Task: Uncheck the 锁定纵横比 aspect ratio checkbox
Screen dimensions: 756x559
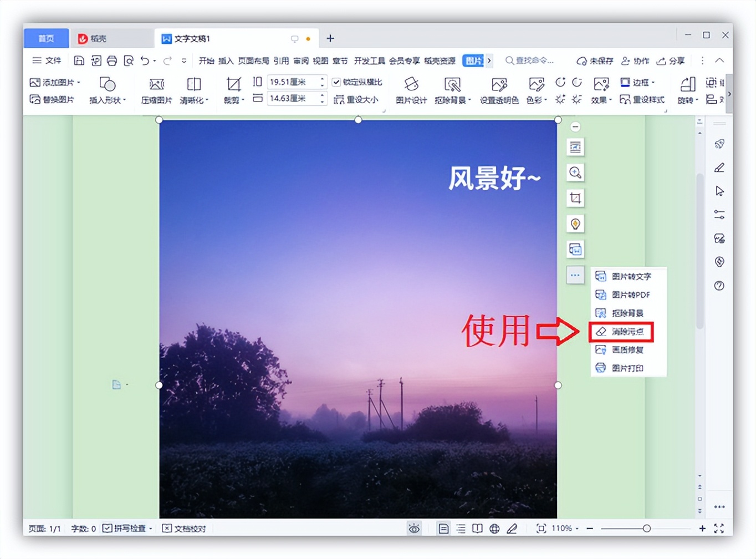Action: click(x=336, y=82)
